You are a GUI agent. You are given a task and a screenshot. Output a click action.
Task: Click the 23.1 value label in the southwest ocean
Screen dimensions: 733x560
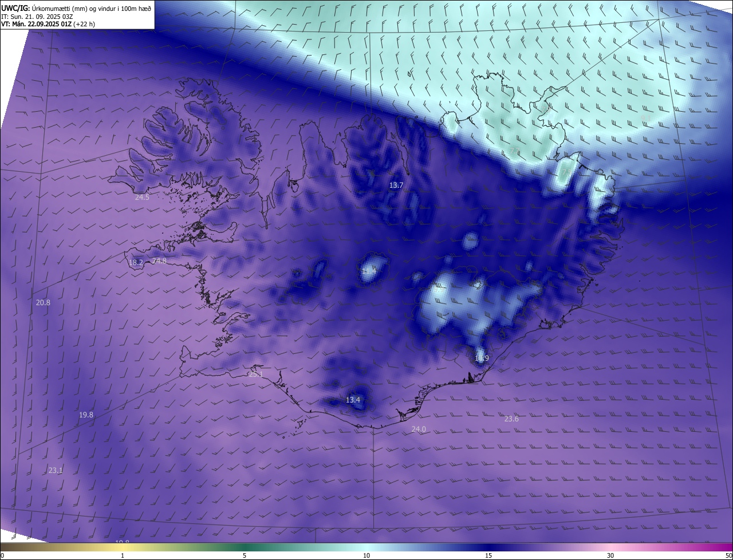(56, 470)
